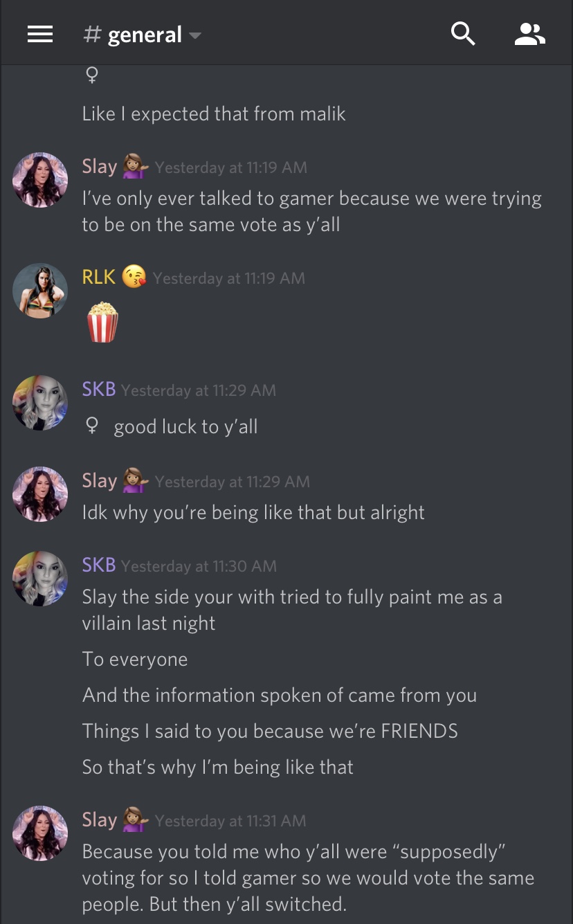
Task: Tap the emoji next to Slay at 11:29 AM
Action: click(135, 481)
